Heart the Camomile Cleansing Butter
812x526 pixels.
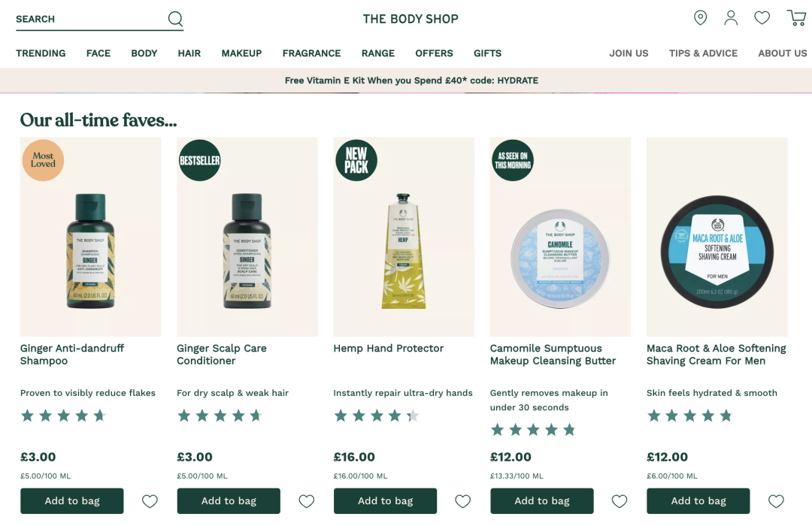click(620, 501)
